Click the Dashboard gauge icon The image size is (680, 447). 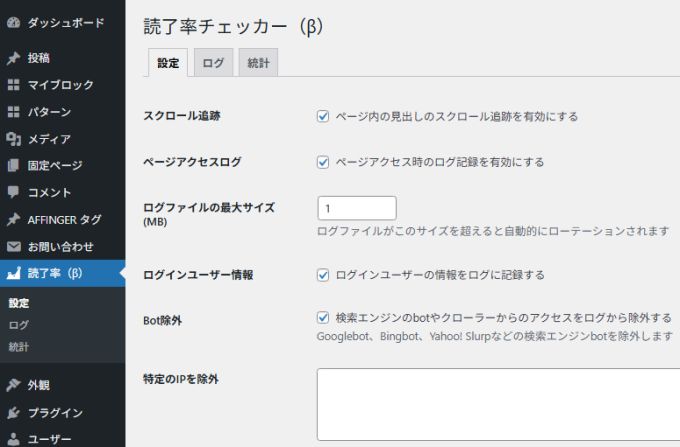(x=13, y=23)
